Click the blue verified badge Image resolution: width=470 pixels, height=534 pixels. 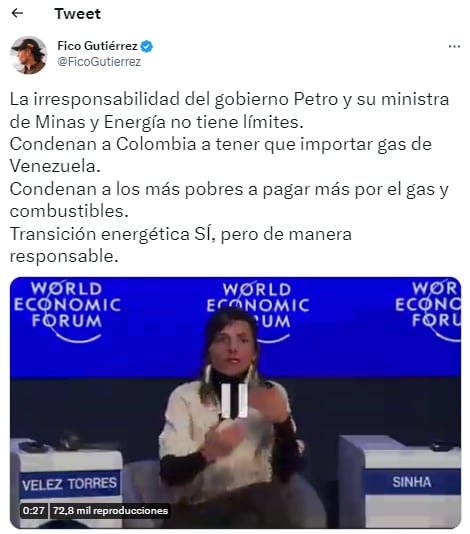point(147,46)
